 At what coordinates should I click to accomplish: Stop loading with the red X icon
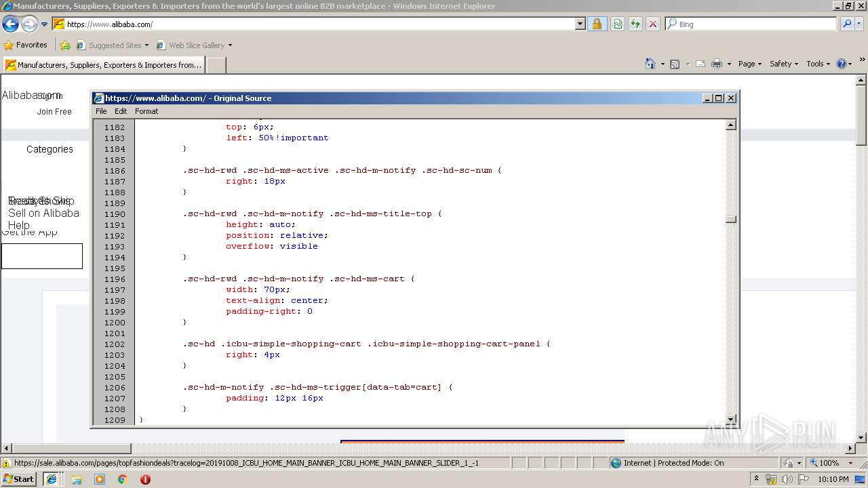click(653, 24)
